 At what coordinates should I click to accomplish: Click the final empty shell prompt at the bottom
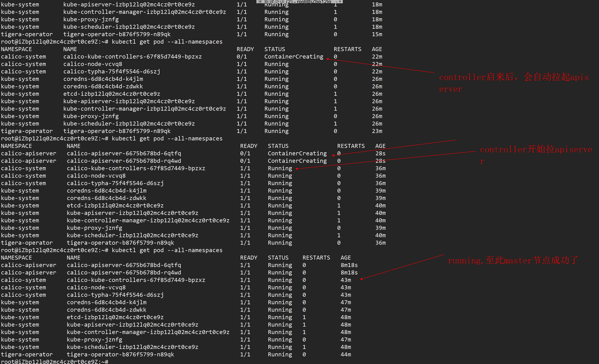click(54, 361)
